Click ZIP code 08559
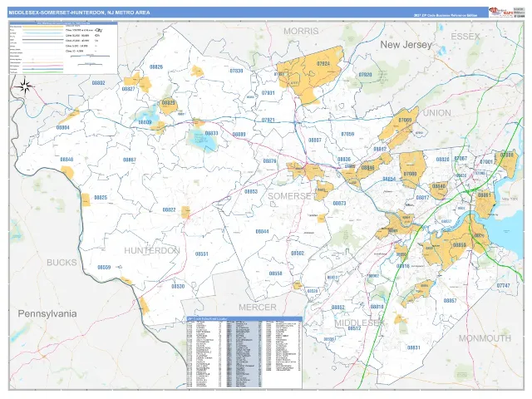 (104, 268)
